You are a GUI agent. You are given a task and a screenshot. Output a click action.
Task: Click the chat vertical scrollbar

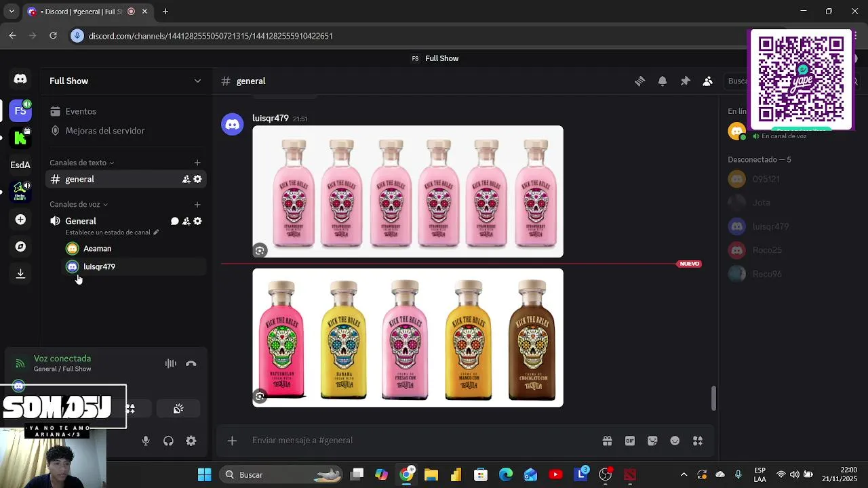[713, 399]
